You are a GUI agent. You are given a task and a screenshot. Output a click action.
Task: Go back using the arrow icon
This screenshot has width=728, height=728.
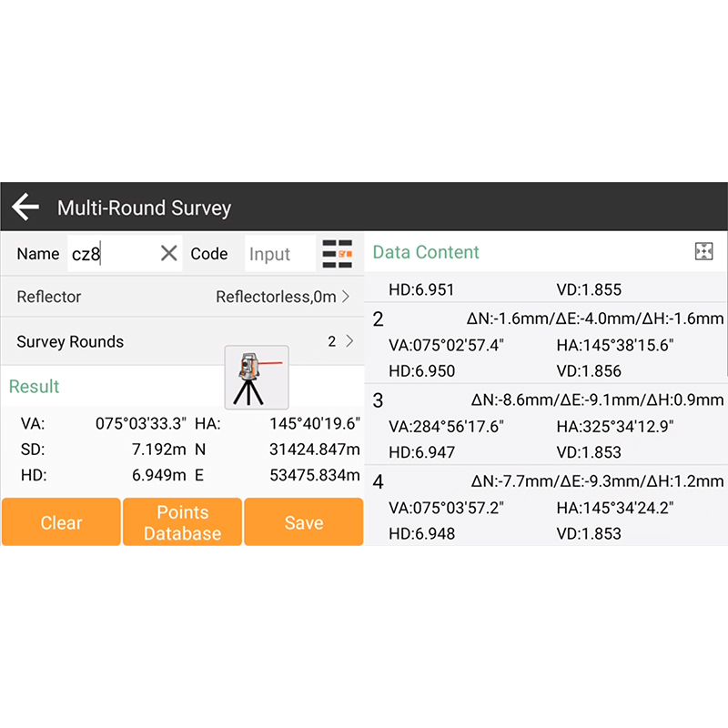click(25, 207)
